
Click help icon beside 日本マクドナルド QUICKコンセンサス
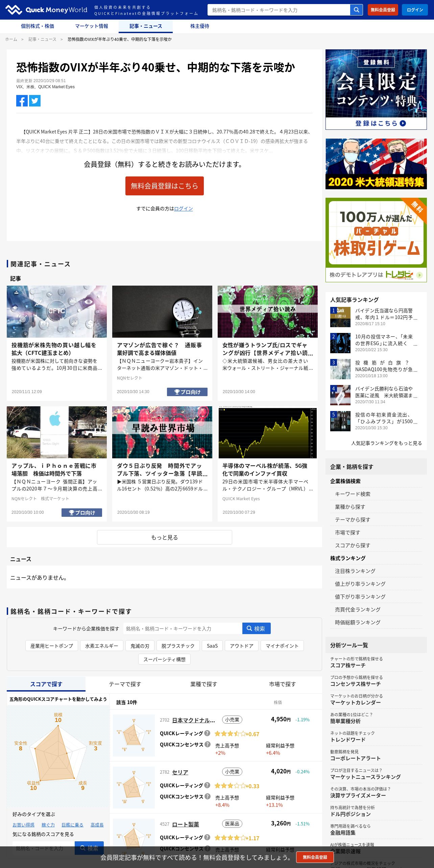point(208,744)
